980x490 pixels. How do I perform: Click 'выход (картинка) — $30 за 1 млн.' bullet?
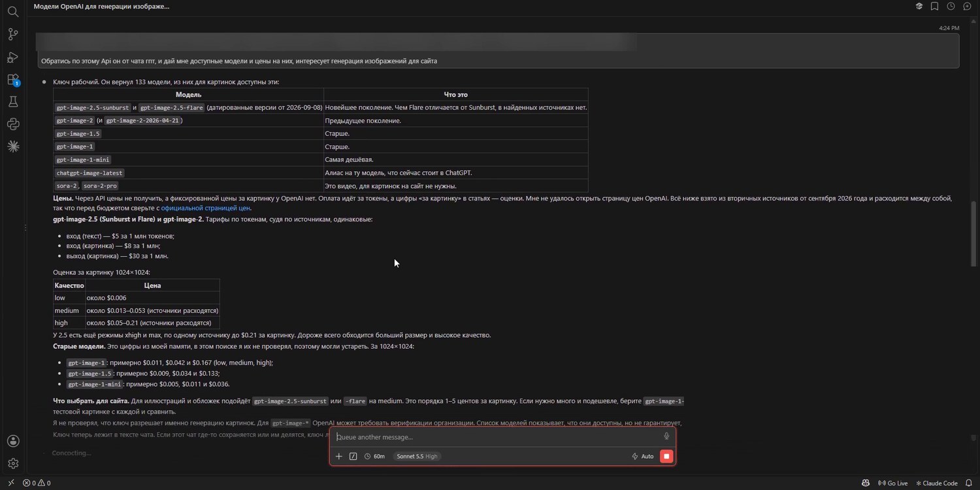click(118, 256)
